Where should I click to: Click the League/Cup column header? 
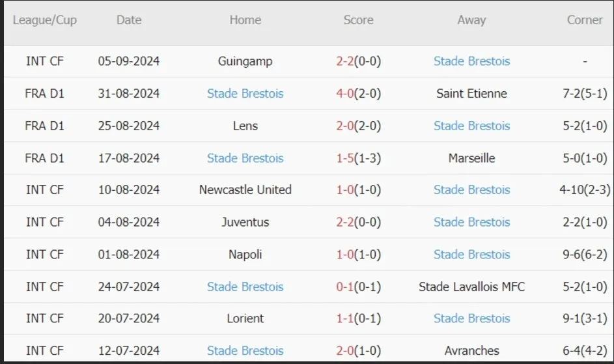tap(45, 20)
